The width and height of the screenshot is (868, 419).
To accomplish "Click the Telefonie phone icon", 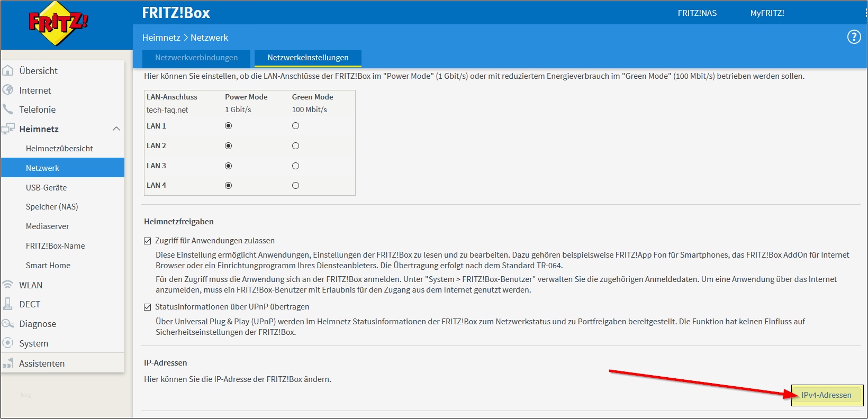I will pyautogui.click(x=8, y=109).
